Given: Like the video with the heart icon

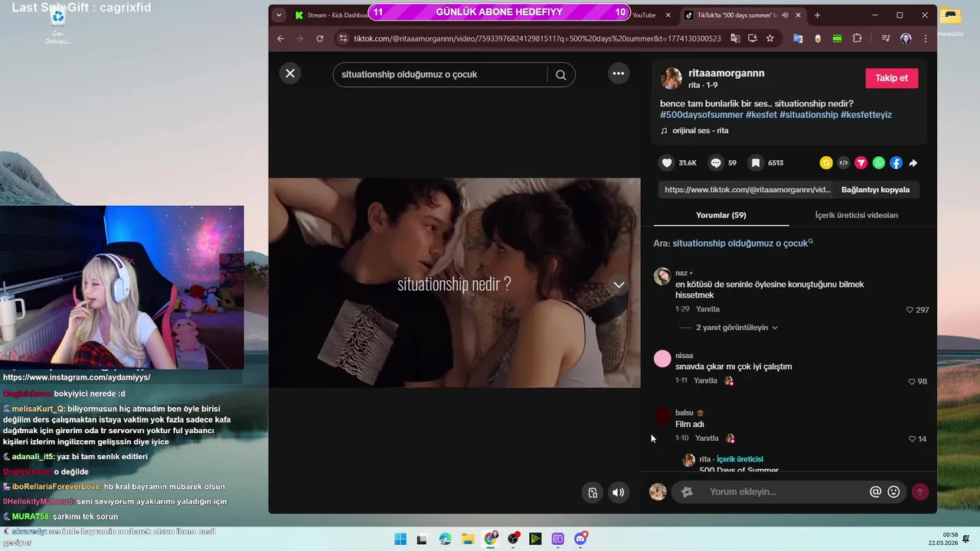Looking at the screenshot, I should click(667, 162).
